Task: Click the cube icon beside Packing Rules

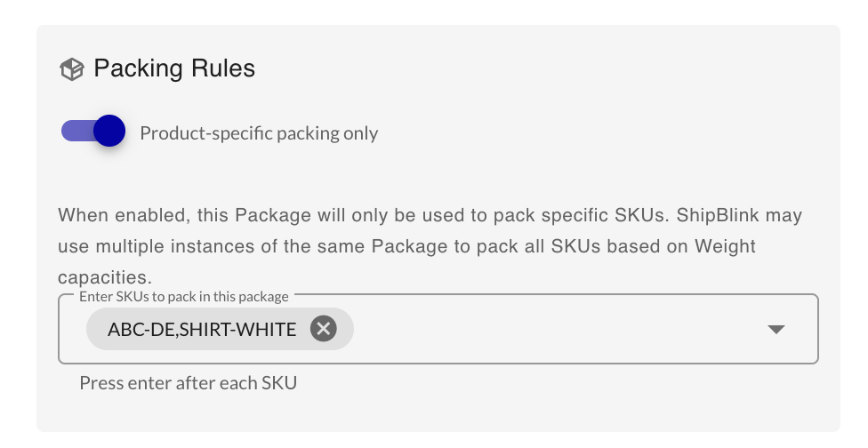Action: click(x=71, y=69)
